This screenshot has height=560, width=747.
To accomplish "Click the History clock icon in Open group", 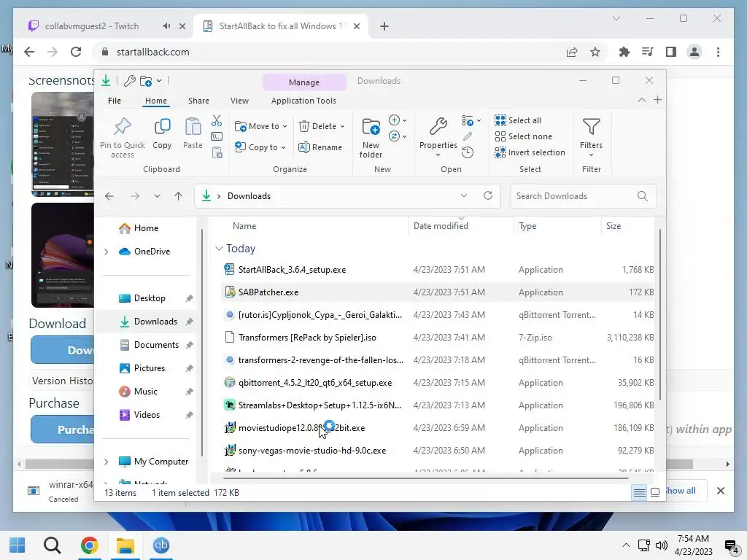I will click(468, 152).
